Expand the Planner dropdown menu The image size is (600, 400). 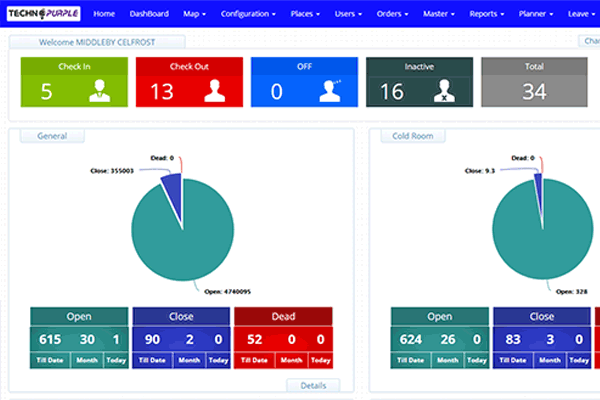(536, 14)
